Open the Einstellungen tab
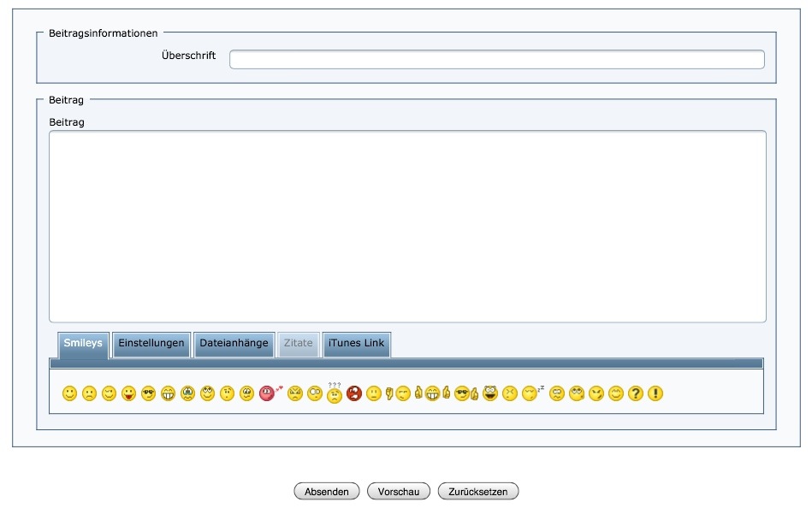Screen dimensions: 812x508 (x=151, y=344)
